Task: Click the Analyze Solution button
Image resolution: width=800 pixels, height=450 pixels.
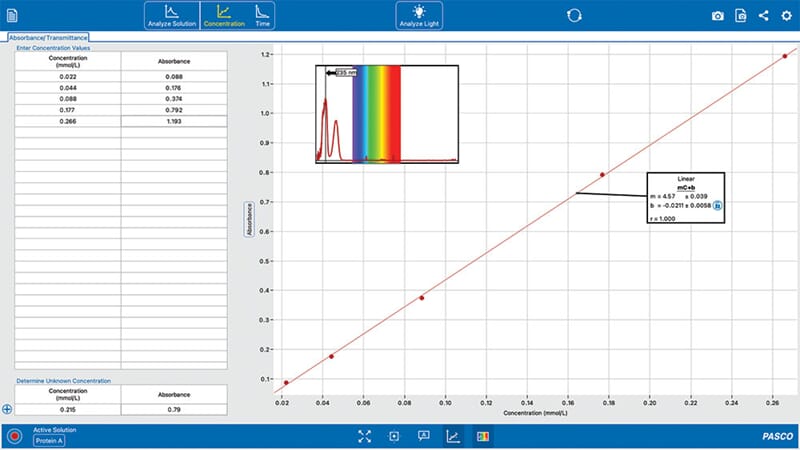Action: pyautogui.click(x=171, y=15)
